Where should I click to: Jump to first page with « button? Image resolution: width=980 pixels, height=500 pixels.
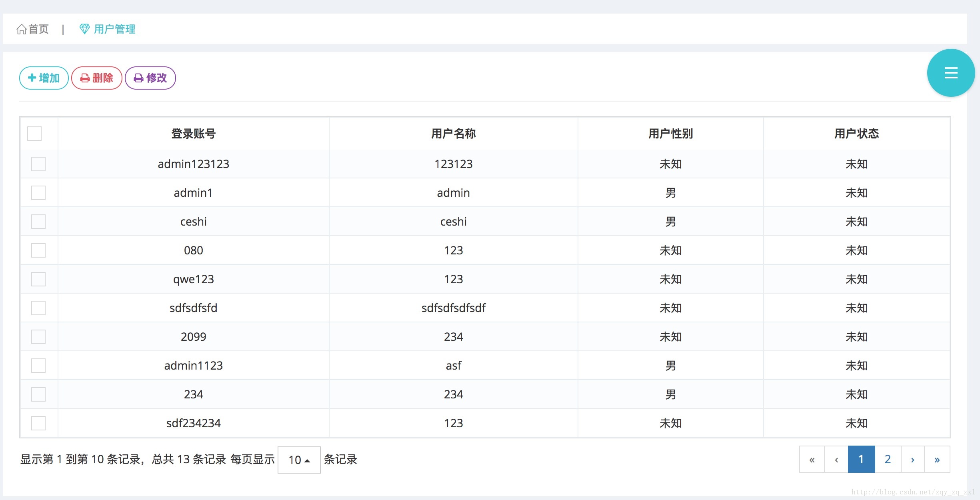812,459
